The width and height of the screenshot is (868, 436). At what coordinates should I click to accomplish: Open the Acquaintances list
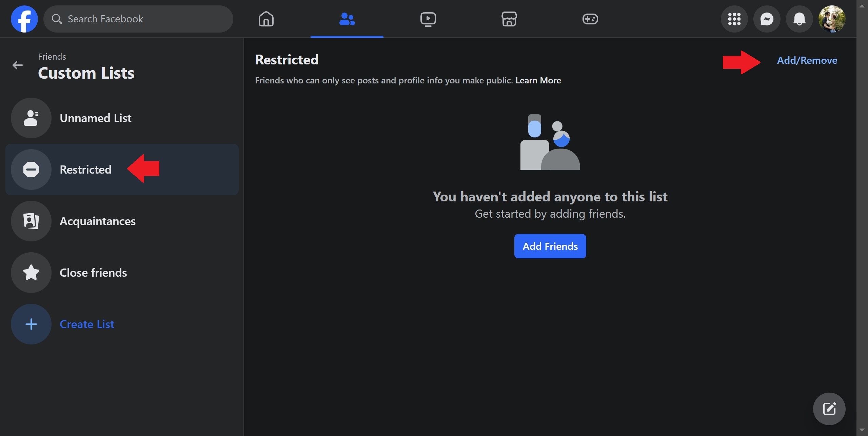click(x=98, y=221)
